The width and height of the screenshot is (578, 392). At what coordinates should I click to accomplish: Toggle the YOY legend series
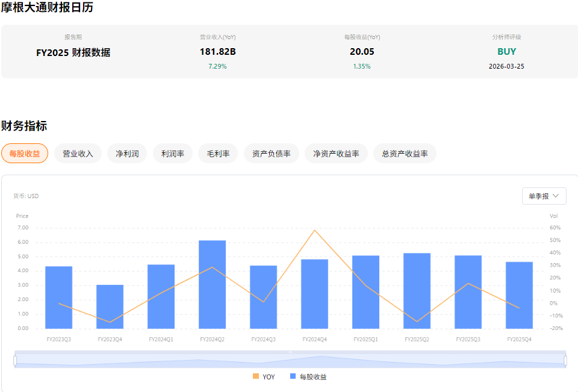pyautogui.click(x=264, y=376)
